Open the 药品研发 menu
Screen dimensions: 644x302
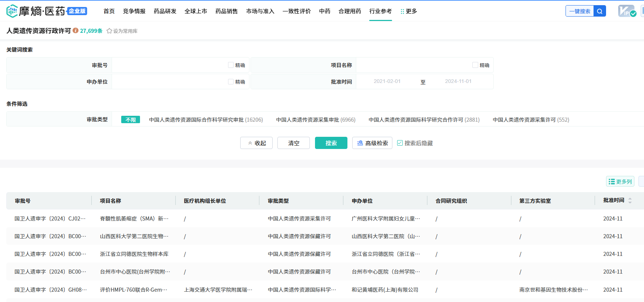point(165,11)
